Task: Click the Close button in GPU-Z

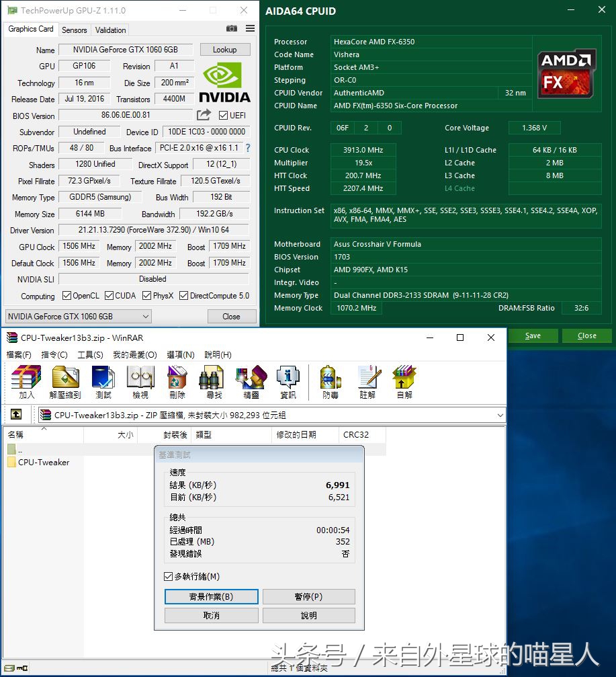Action: [x=231, y=317]
